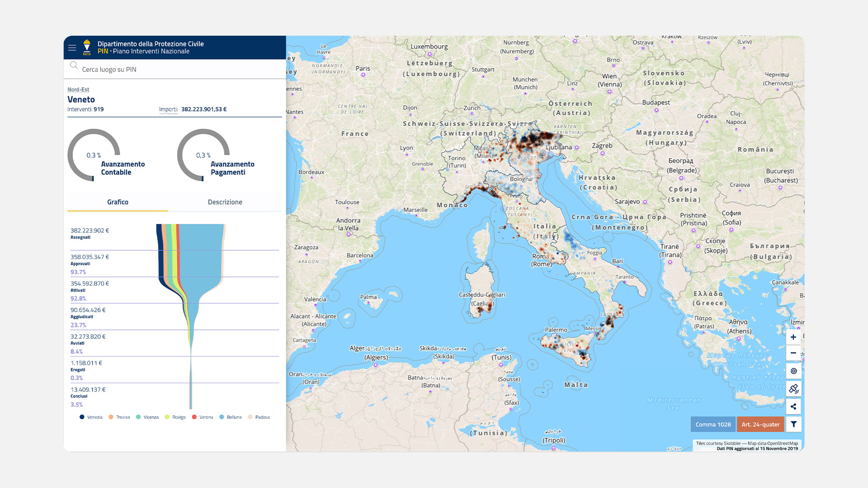Image resolution: width=868 pixels, height=488 pixels.
Task: Center map on my location
Action: pyautogui.click(x=793, y=371)
